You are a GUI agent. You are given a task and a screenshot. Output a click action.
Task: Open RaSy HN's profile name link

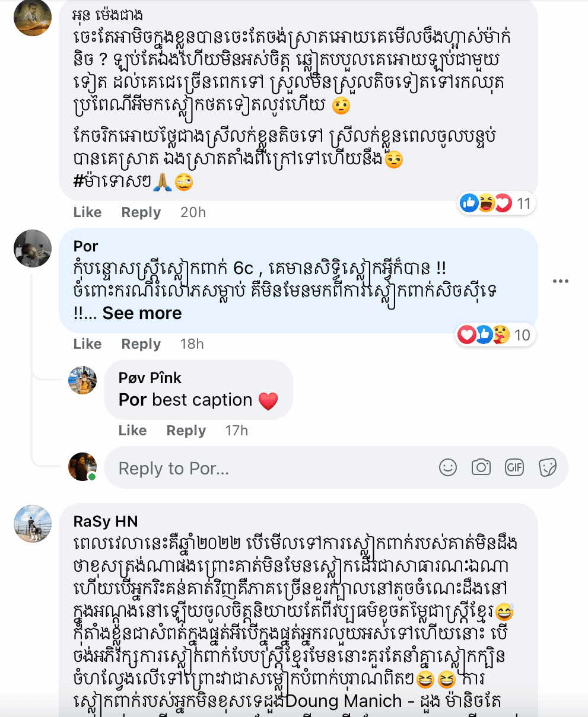click(x=105, y=521)
